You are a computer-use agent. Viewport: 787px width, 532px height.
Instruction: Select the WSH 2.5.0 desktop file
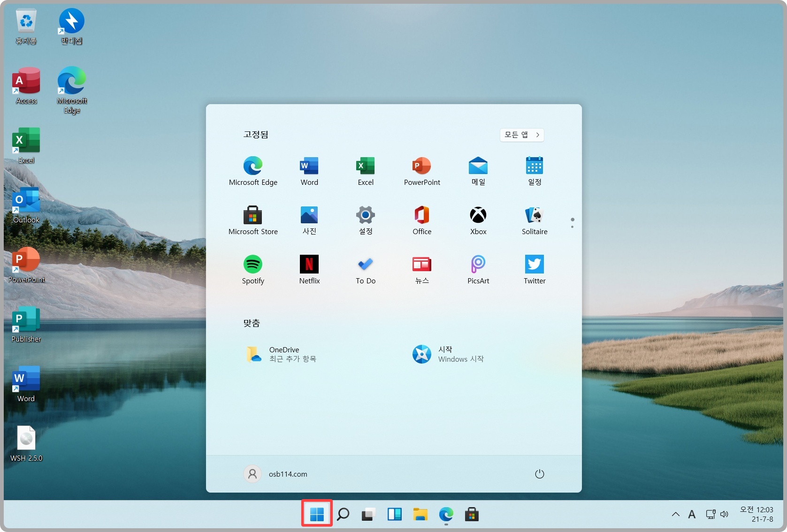pos(26,443)
